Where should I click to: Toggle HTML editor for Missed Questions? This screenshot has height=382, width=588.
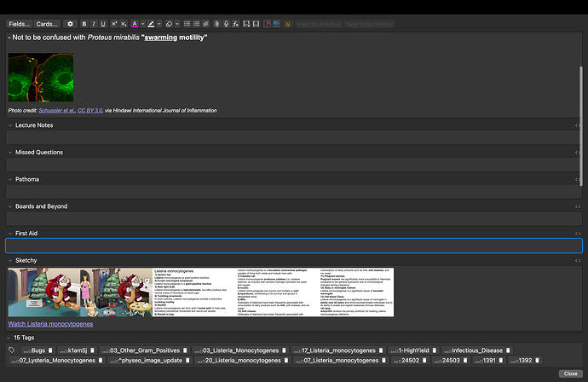pos(578,153)
